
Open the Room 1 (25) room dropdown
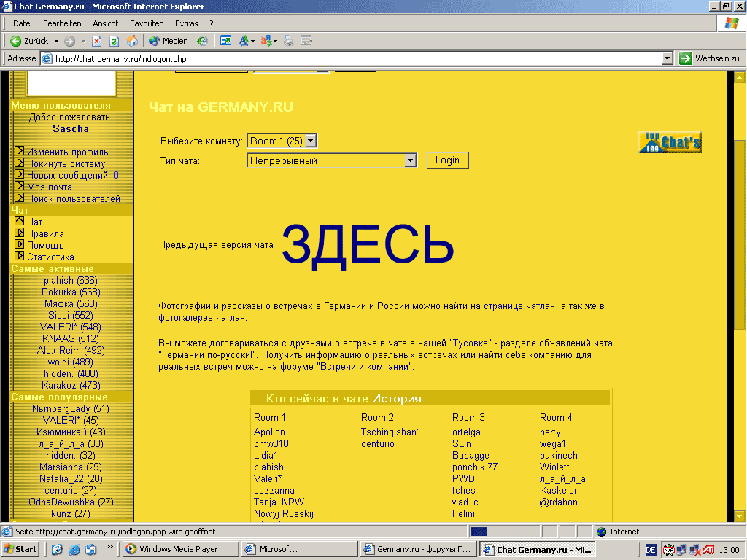[311, 141]
